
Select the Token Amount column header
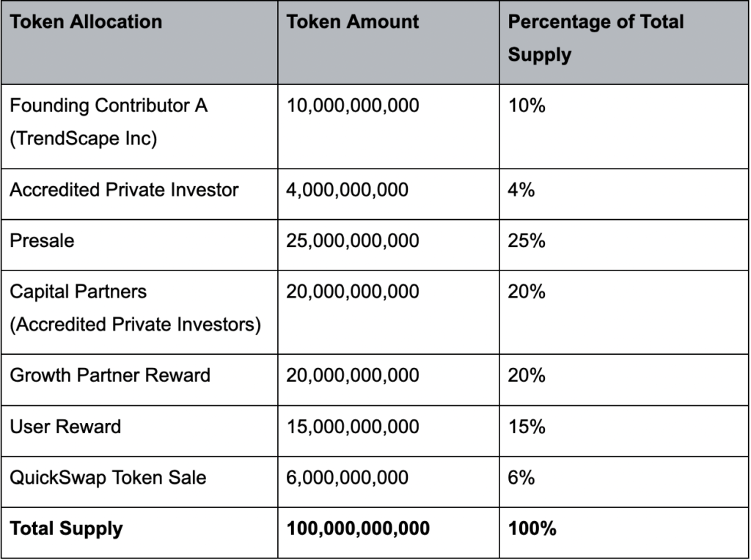389,43
